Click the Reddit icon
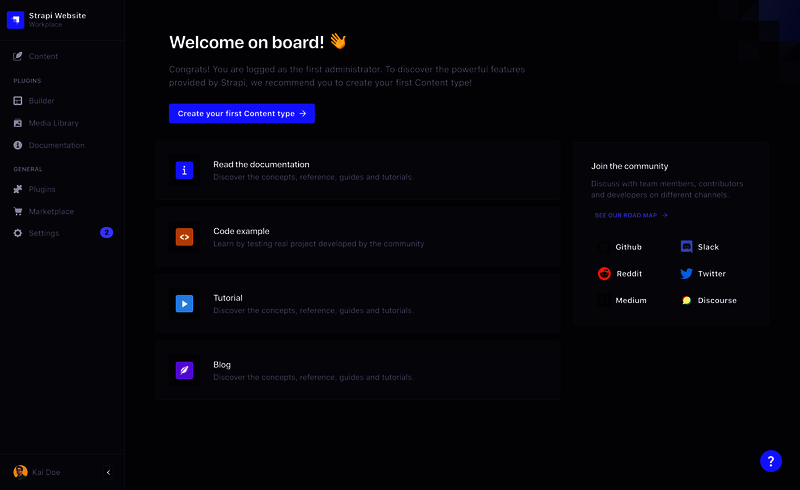Viewport: 800px width, 490px height. click(604, 274)
